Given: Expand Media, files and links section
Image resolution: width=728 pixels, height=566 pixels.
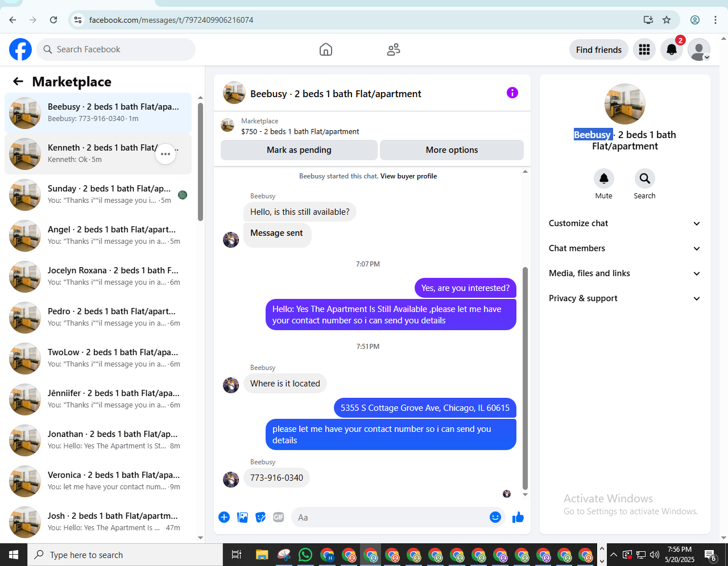Looking at the screenshot, I should tap(624, 273).
